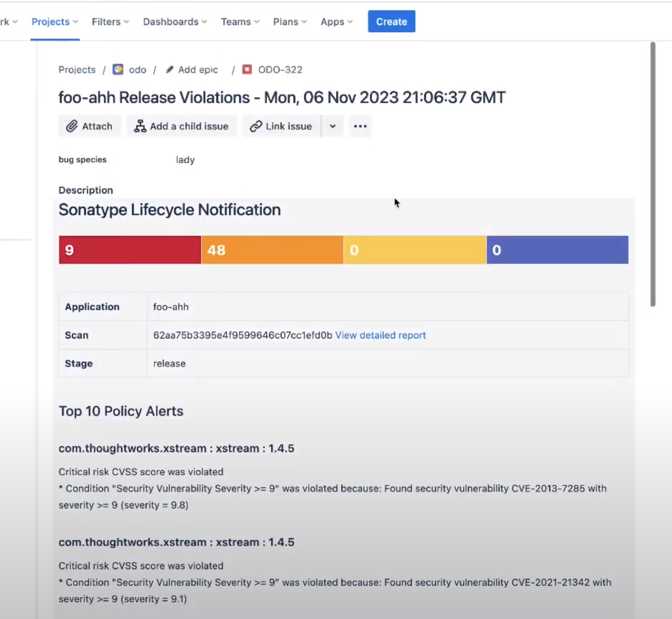Click the Stage row label
Viewport: 672px width, 619px height.
tap(79, 363)
